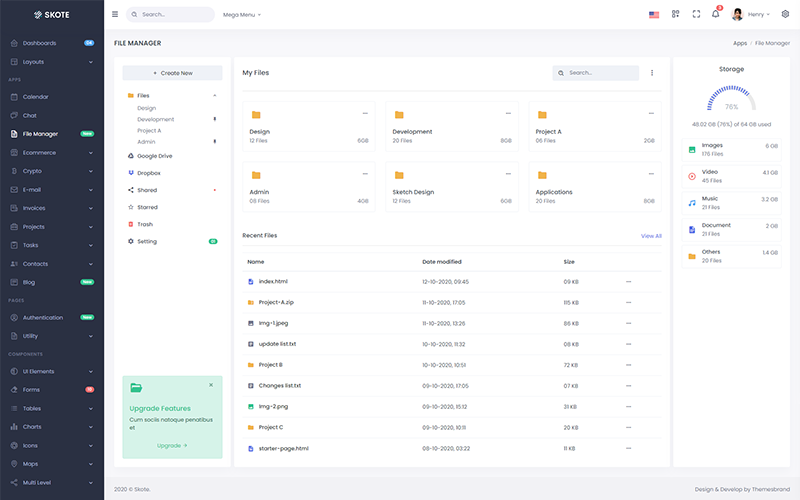The width and height of the screenshot is (800, 500).
Task: Click the Create New button
Action: (172, 73)
